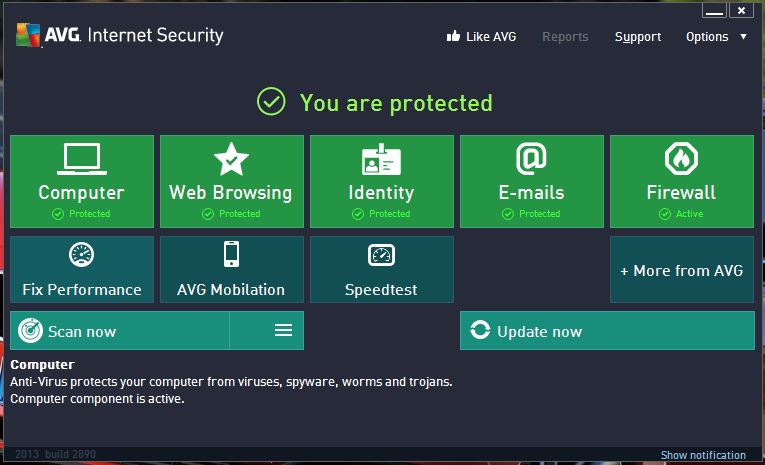The height and width of the screenshot is (465, 765).
Task: Click AVG Internet Security title text
Action: 134,35
